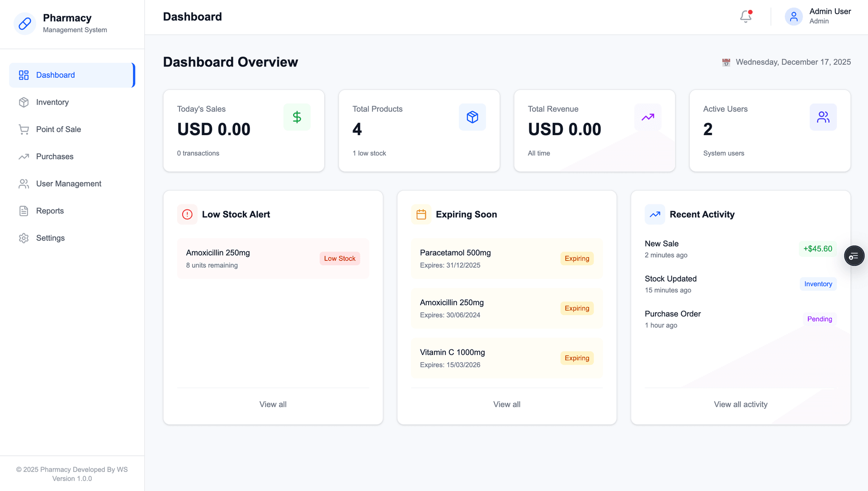Screen dimensions: 868x491
Task: Open the Purchases section
Action: pyautogui.click(x=55, y=156)
